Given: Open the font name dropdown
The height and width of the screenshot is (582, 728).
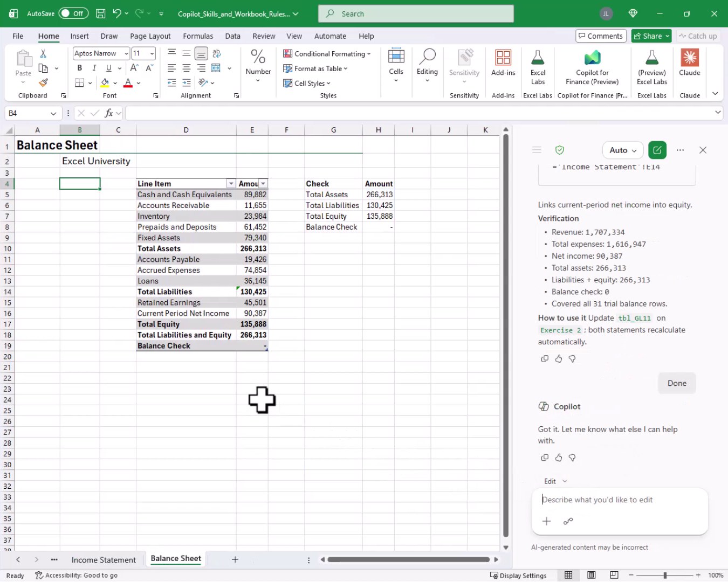Looking at the screenshot, I should click(126, 53).
